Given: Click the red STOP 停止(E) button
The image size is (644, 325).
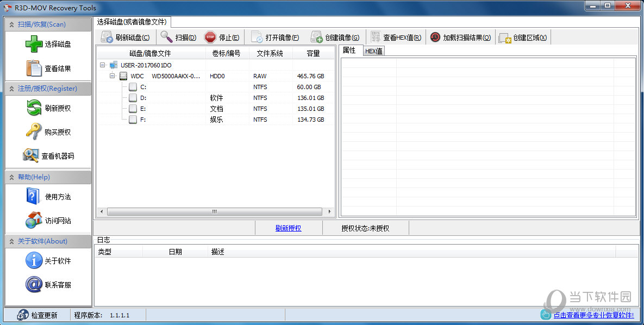Looking at the screenshot, I should pos(222,37).
